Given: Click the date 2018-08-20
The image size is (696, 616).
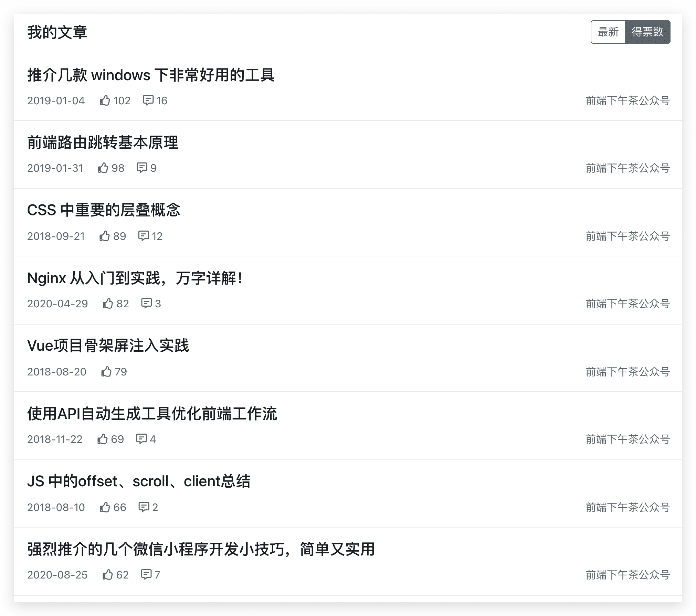Looking at the screenshot, I should tap(57, 372).
